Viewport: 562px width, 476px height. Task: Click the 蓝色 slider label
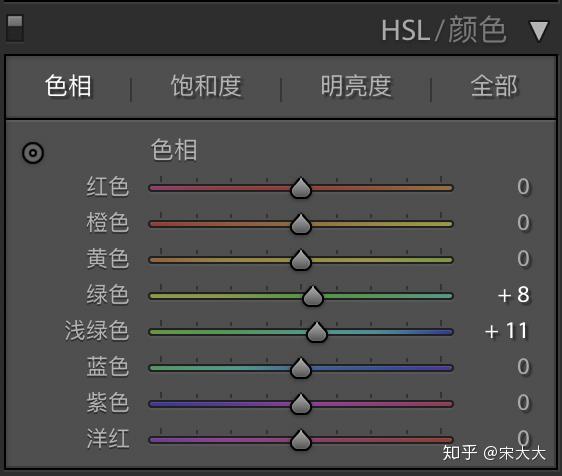tap(108, 367)
